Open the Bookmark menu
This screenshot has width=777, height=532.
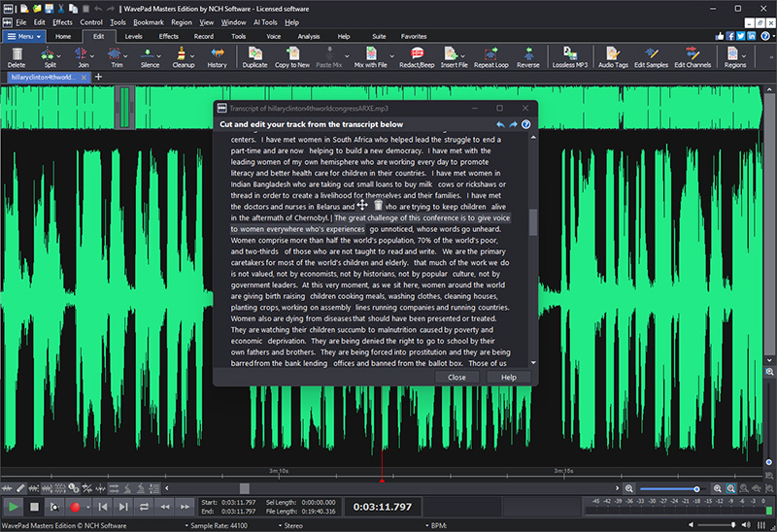(x=149, y=22)
